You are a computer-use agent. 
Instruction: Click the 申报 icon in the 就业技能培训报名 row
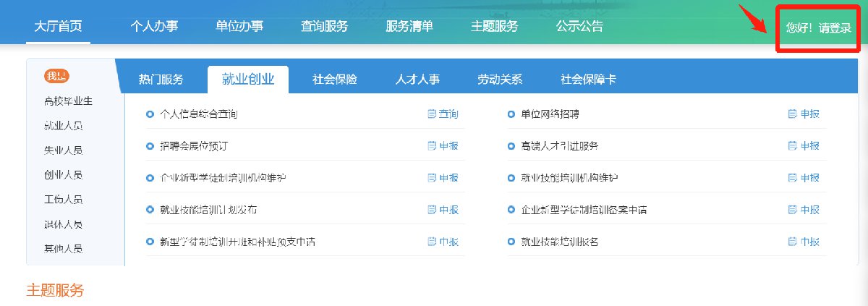(x=792, y=242)
